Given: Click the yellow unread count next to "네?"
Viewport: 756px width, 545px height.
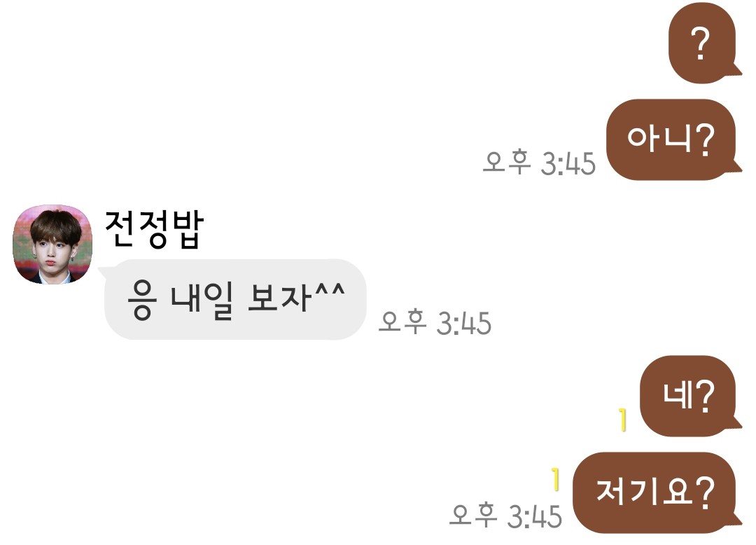Looking at the screenshot, I should [x=623, y=420].
